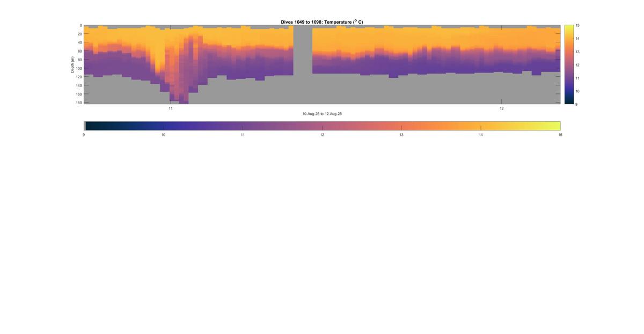Click vertical colorbar tick label '9'

click(576, 104)
